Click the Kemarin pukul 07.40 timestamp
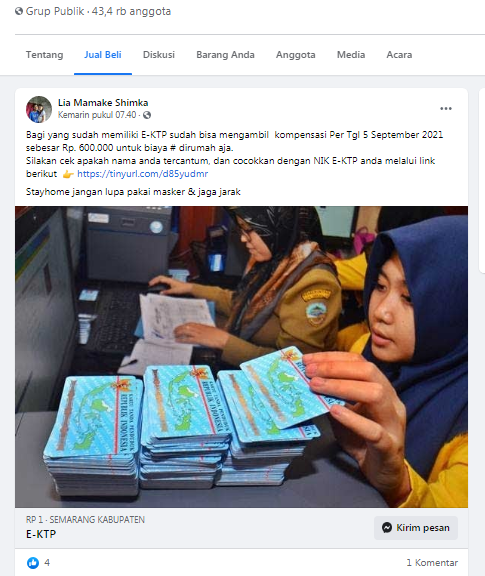Image resolution: width=485 pixels, height=576 pixels. [97, 115]
